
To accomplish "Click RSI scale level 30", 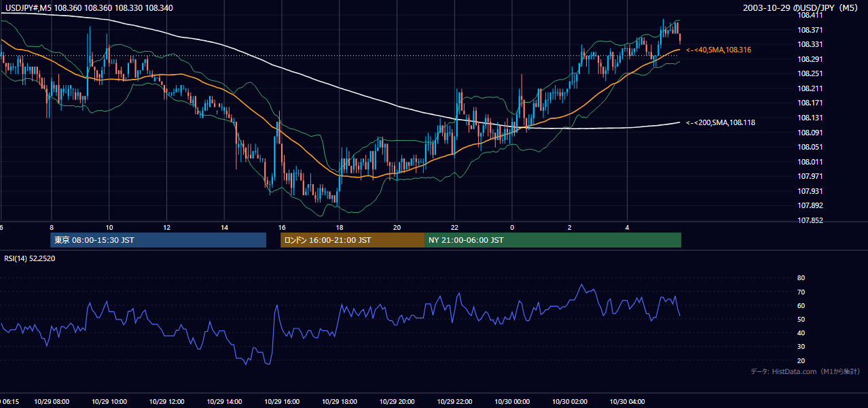I will coord(801,346).
